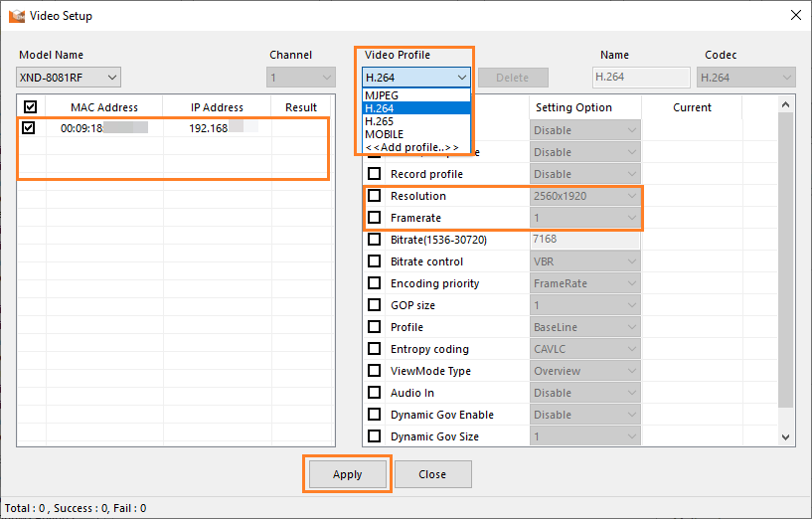Open the ViewMode Type Overview dropdown
Screen dimensions: 812x519
pos(585,371)
